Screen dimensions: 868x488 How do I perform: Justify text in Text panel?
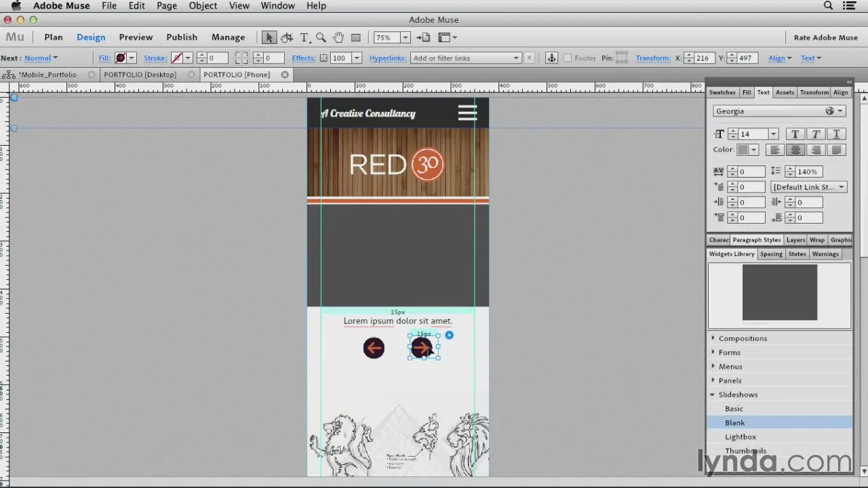(x=836, y=150)
